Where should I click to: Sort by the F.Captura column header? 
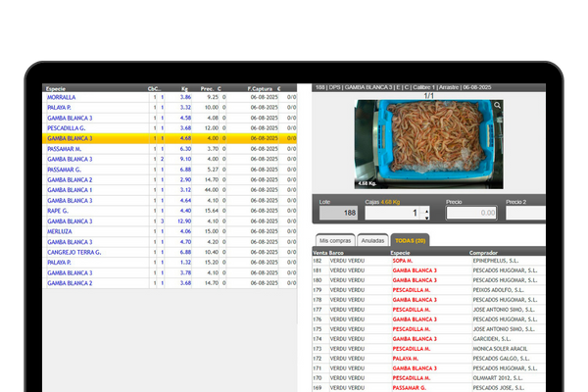(x=260, y=87)
